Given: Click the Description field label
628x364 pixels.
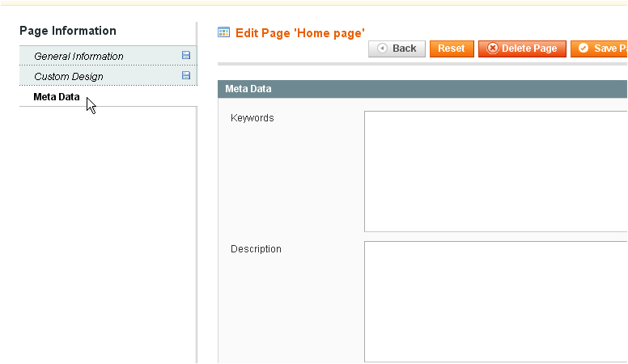Looking at the screenshot, I should [256, 249].
